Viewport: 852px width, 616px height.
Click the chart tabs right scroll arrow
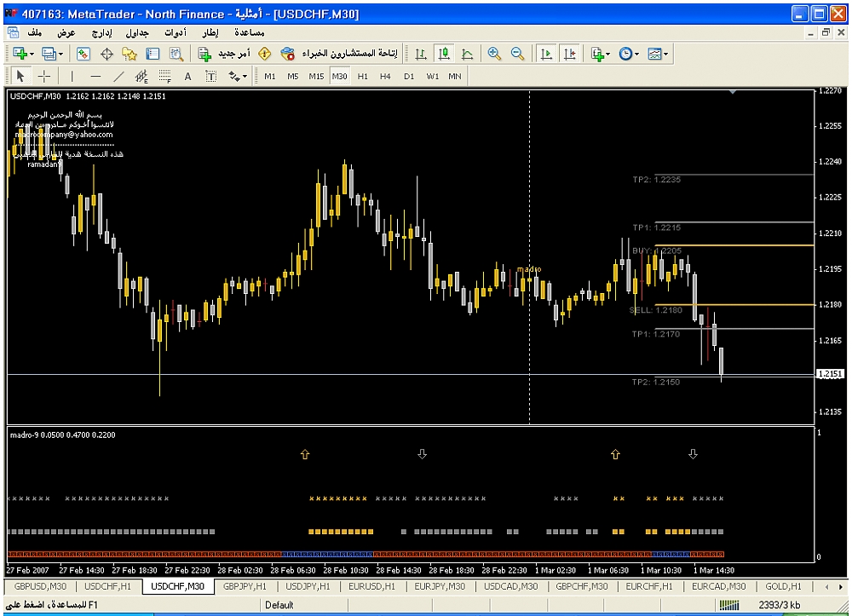(841, 587)
